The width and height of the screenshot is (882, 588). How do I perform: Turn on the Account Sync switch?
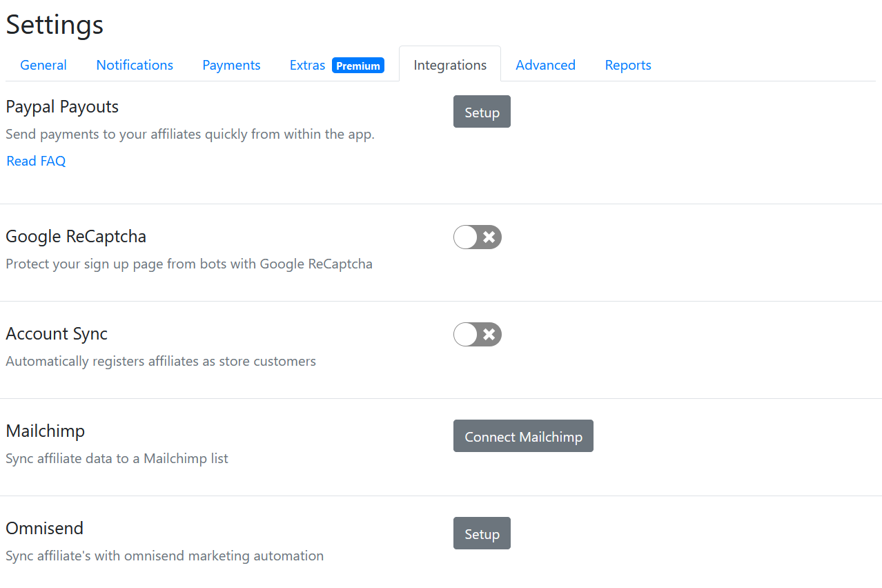click(478, 335)
